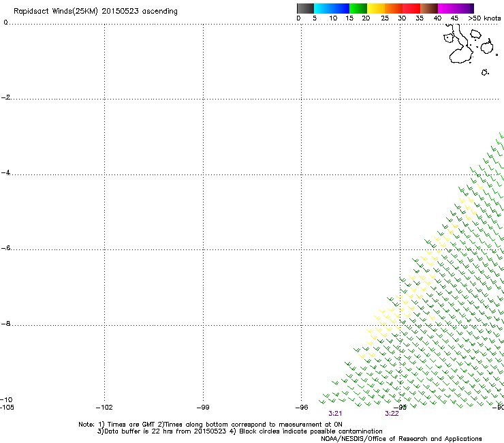Click the cyan-blue 5-15 knots color segment

(x=332, y=8)
